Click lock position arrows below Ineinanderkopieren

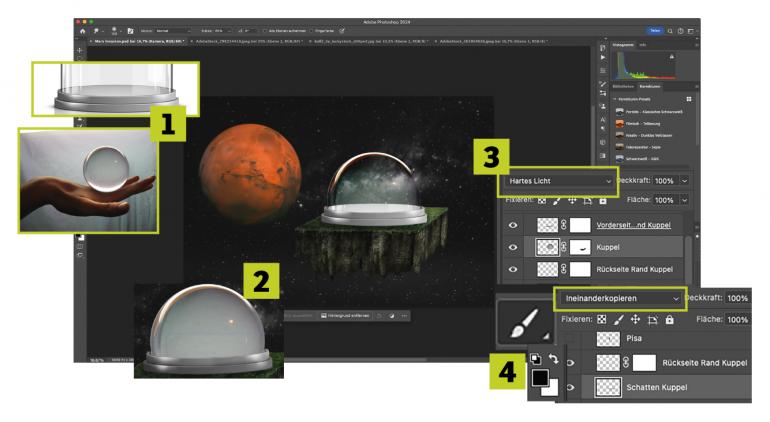pyautogui.click(x=635, y=320)
